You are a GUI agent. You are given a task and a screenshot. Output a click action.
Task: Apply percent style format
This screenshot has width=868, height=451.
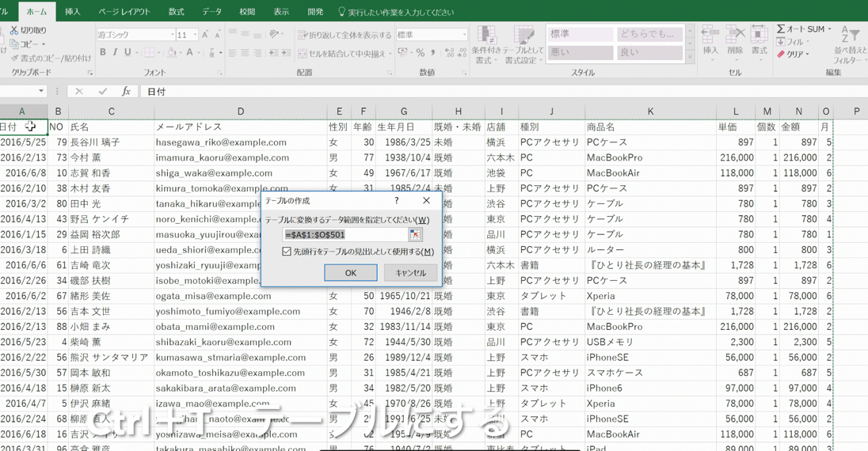tap(421, 53)
